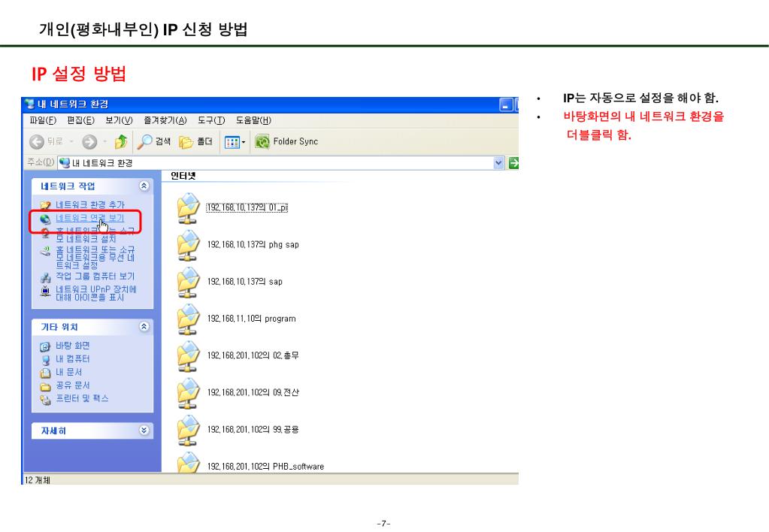Click the UPnP device icon in tasks
Image resolution: width=769 pixels, height=532 pixels.
pos(45,291)
